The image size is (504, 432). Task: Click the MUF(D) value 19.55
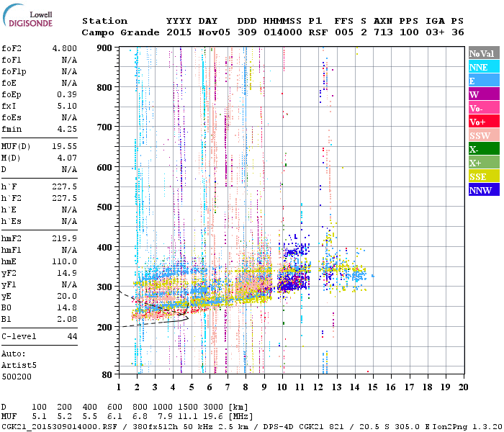pyautogui.click(x=65, y=146)
